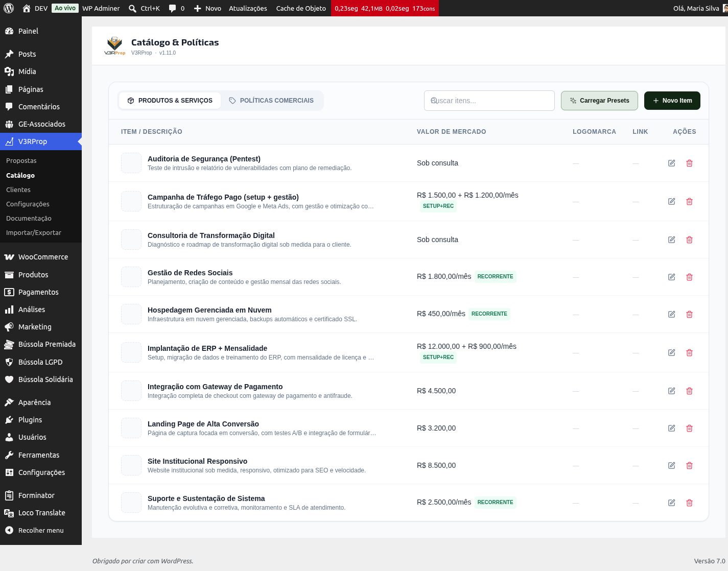This screenshot has height=571, width=728.
Task: Open Importar/Exportar submenu page
Action: (x=34, y=232)
